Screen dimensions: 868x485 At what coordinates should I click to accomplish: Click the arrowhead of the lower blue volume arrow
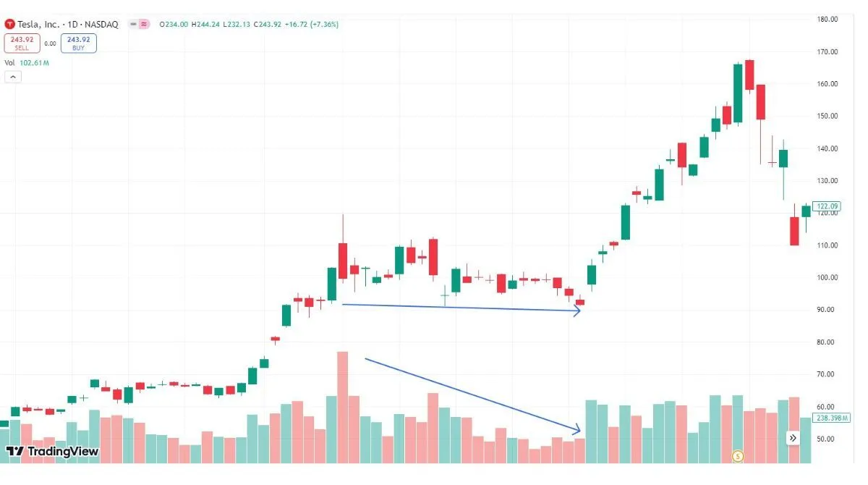[x=577, y=430]
